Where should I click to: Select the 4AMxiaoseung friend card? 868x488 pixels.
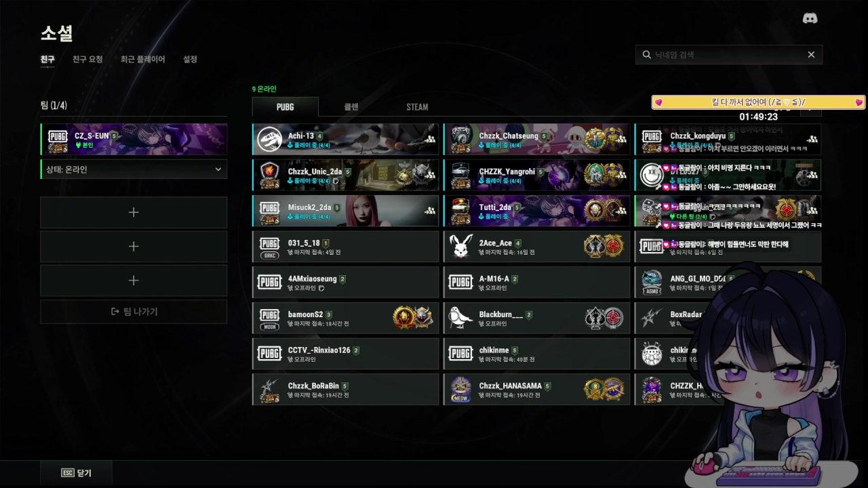[x=346, y=283]
